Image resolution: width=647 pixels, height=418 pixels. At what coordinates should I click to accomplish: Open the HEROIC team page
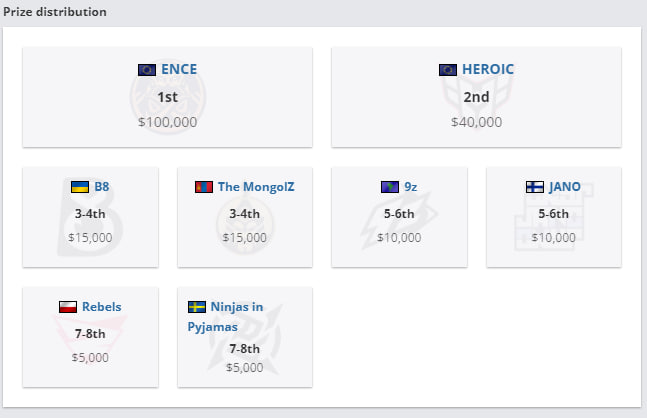(x=488, y=69)
